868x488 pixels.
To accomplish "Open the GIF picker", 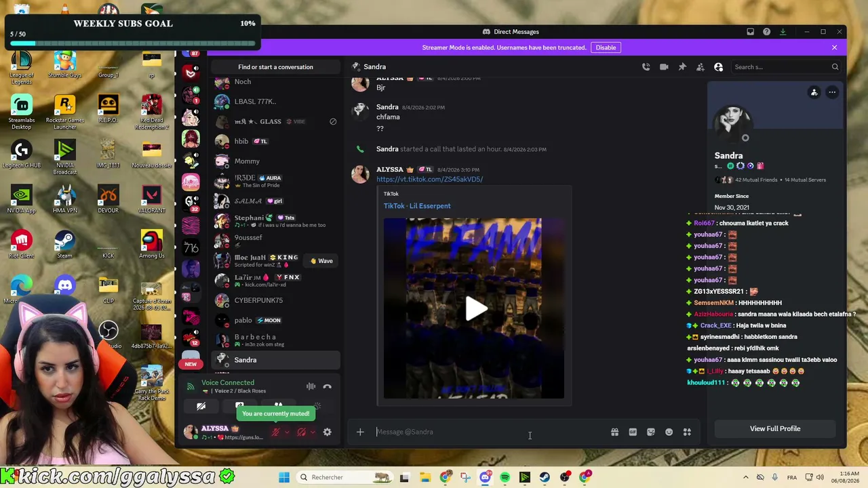I will click(x=633, y=432).
